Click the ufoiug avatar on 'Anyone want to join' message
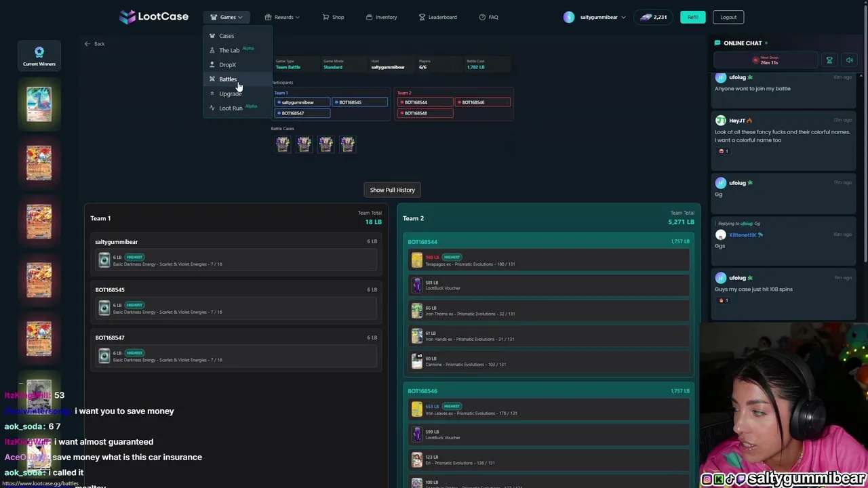The width and height of the screenshot is (868, 488). pos(721,77)
